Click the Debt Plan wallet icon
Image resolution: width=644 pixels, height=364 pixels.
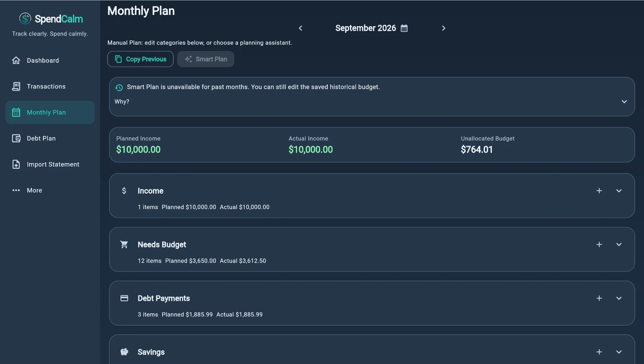16,138
